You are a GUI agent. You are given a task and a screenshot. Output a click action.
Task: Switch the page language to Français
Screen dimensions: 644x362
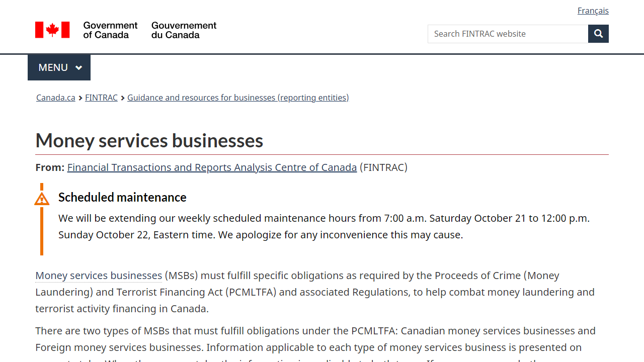(593, 10)
